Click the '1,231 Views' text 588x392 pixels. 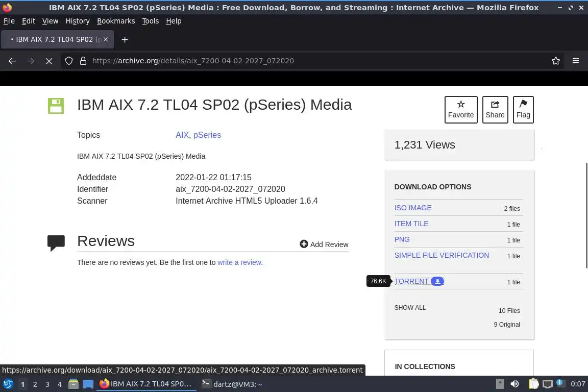(425, 145)
